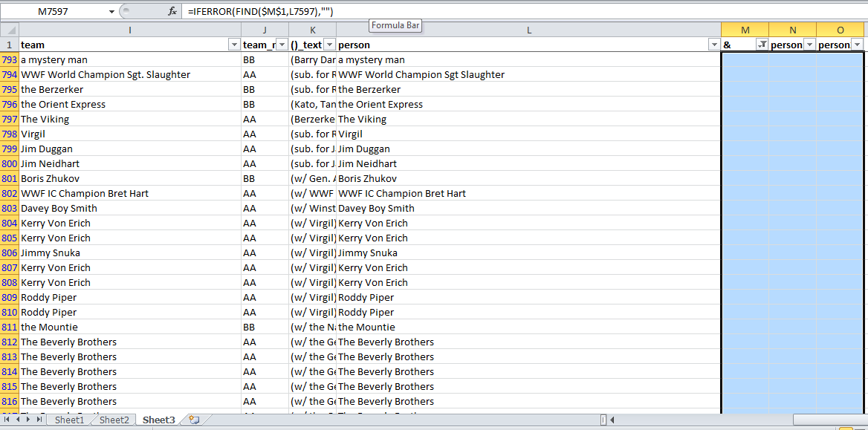Click AA cell in row 797
The height and width of the screenshot is (430, 868).
click(265, 119)
